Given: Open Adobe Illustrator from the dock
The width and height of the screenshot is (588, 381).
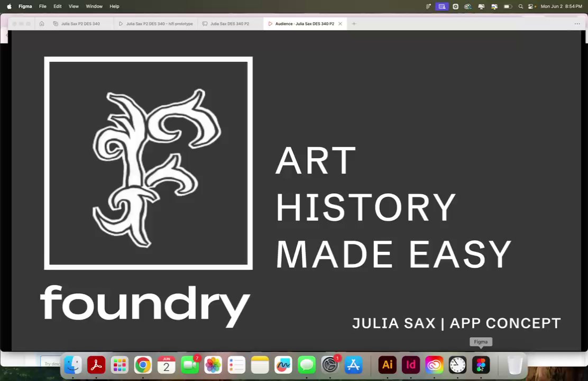Looking at the screenshot, I should [388, 365].
